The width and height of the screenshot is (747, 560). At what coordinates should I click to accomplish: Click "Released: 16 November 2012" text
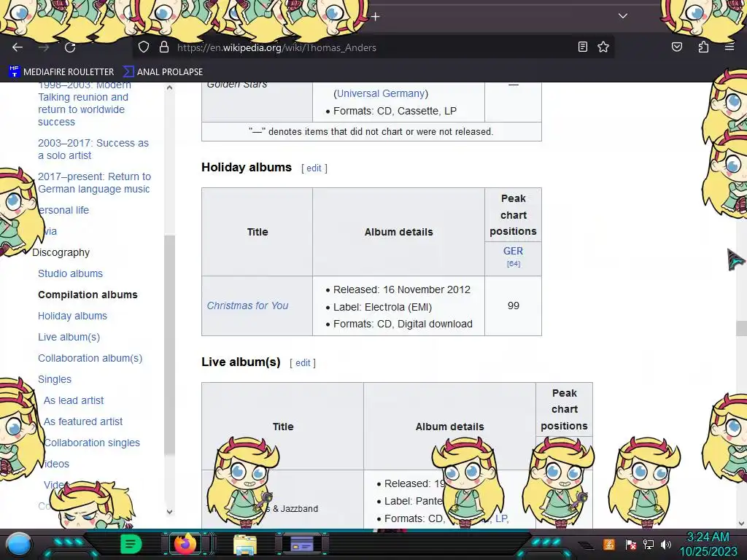tap(402, 289)
